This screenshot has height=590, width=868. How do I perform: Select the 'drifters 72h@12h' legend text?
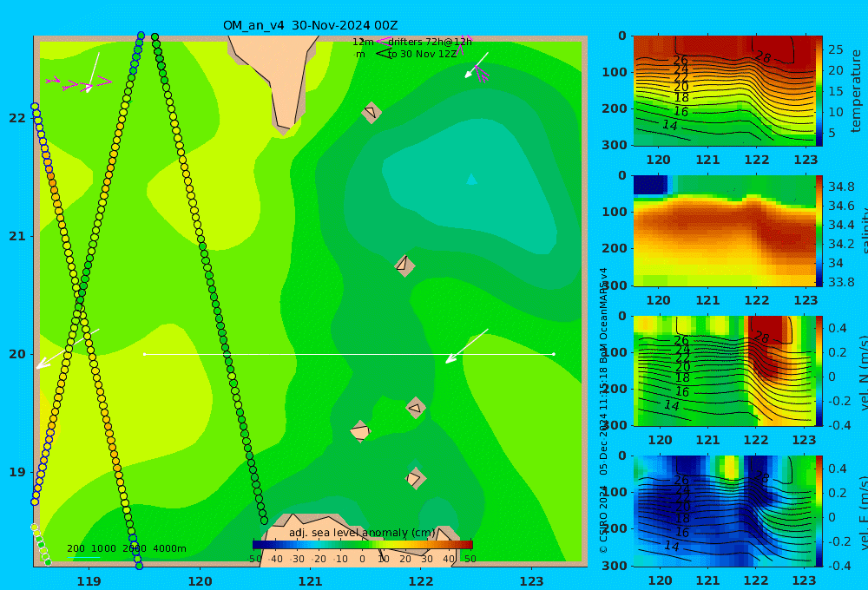tap(430, 42)
